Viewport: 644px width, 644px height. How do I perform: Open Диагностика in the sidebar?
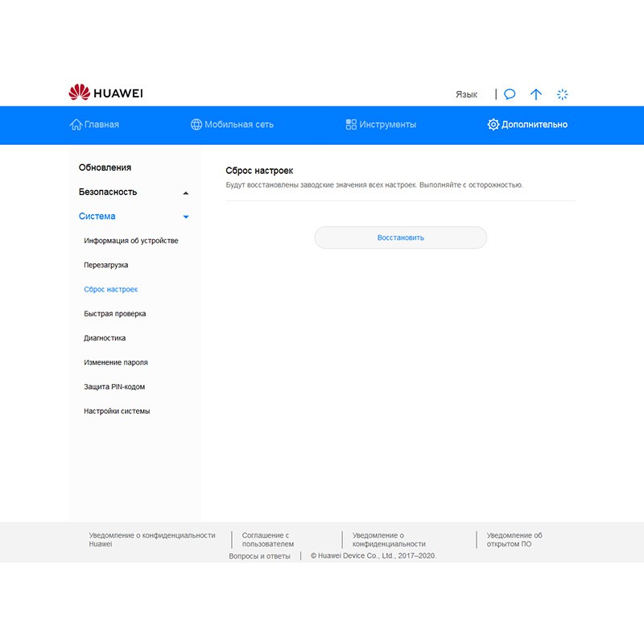click(105, 338)
